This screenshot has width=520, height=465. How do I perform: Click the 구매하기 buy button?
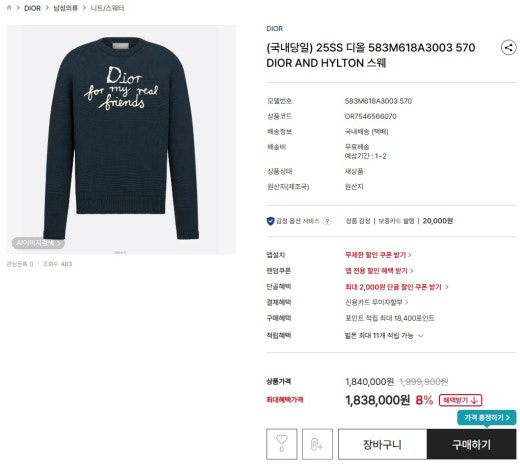471,444
